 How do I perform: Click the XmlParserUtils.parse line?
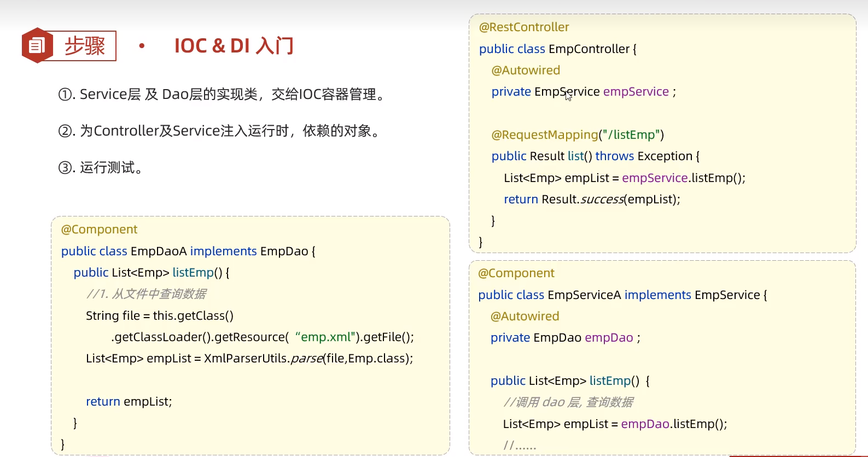pos(249,359)
